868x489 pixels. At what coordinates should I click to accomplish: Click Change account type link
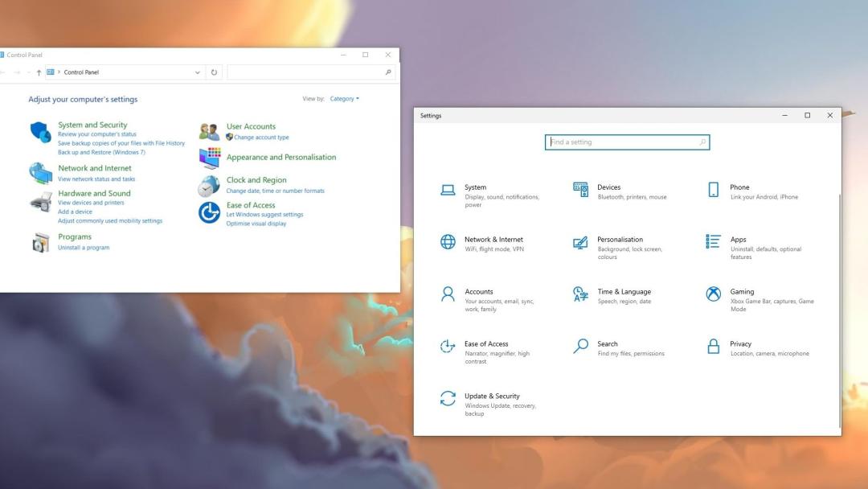point(261,138)
